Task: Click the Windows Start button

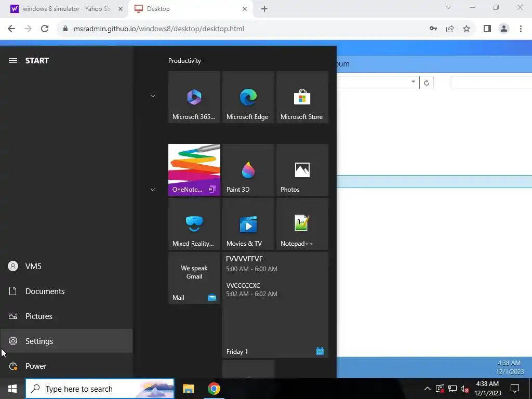Action: 12,389
